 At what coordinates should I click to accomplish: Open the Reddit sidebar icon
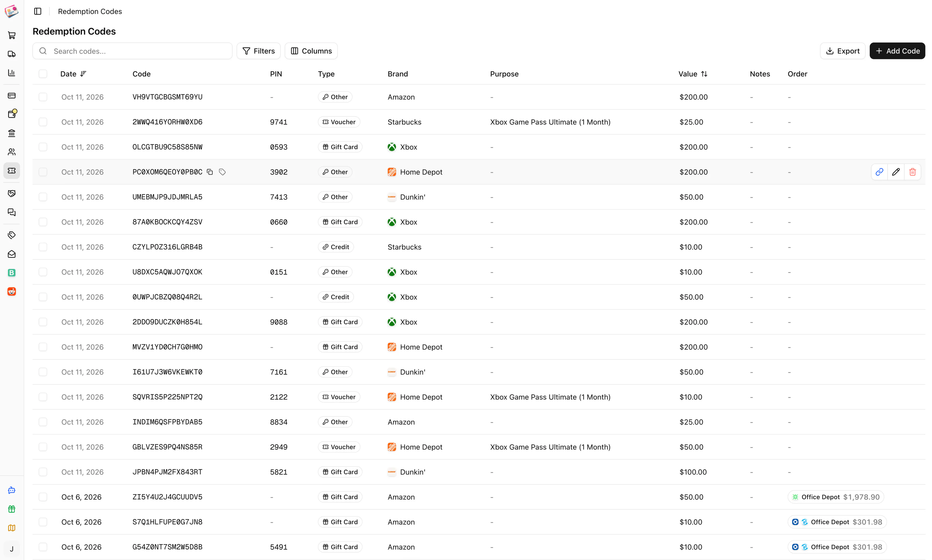[x=12, y=291]
